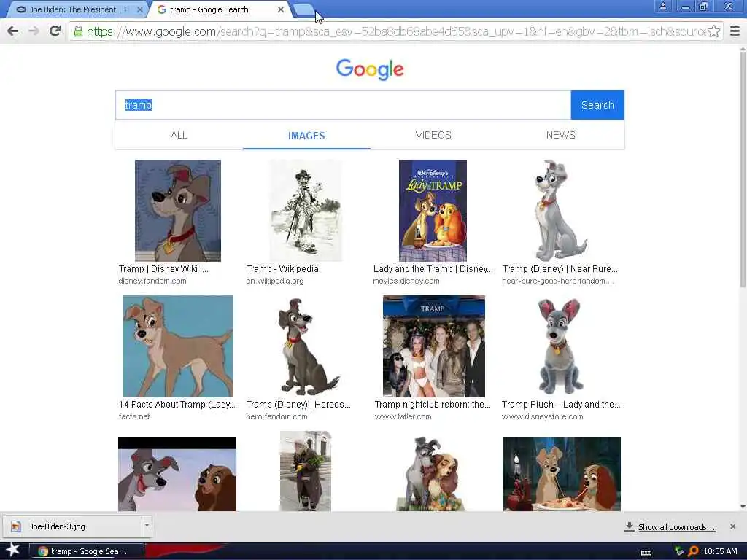The height and width of the screenshot is (560, 747).
Task: Open the Chrome hamburger menu
Action: pyautogui.click(x=735, y=31)
